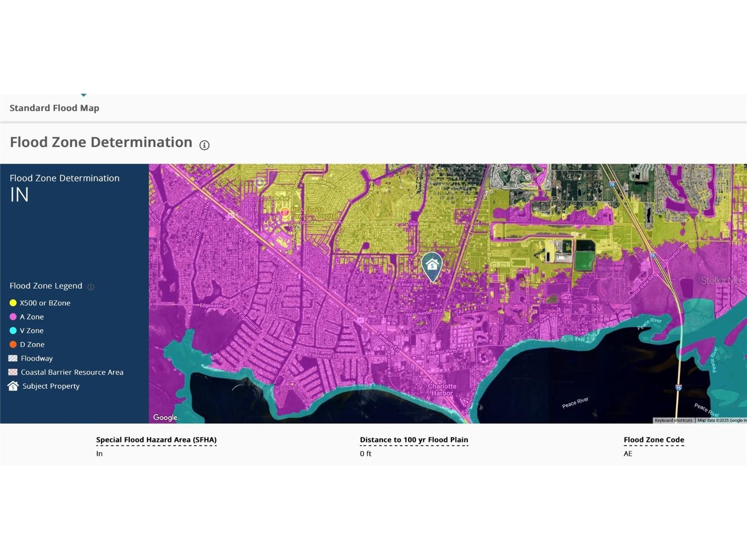This screenshot has width=747, height=560.
Task: Click the HCA Florida Fawcett Hospital marker
Action: 285,212
